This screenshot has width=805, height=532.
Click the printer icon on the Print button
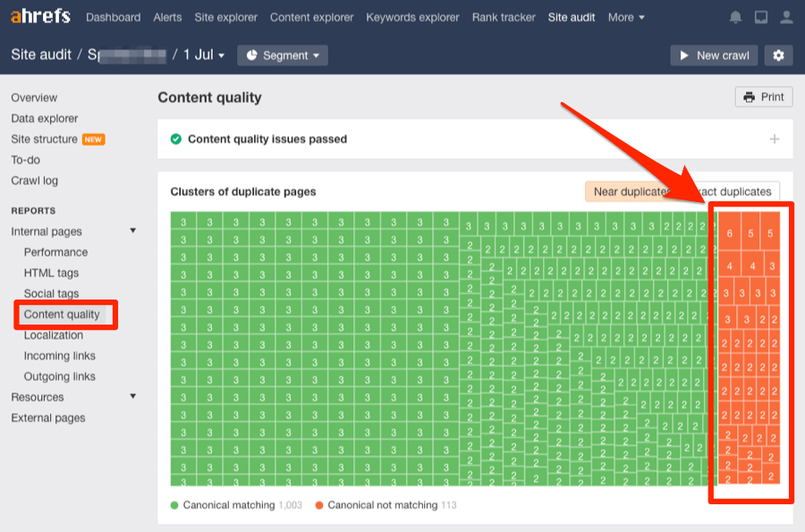tap(750, 97)
